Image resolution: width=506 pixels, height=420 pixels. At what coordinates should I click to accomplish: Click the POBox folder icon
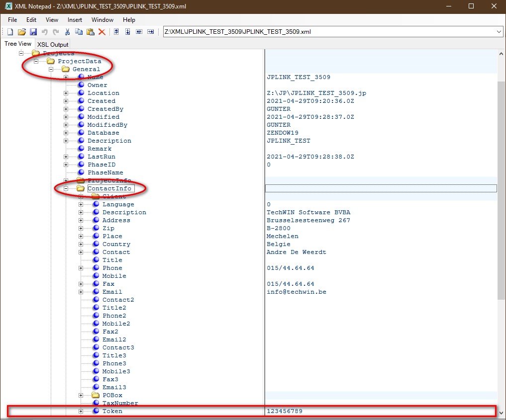click(96, 395)
